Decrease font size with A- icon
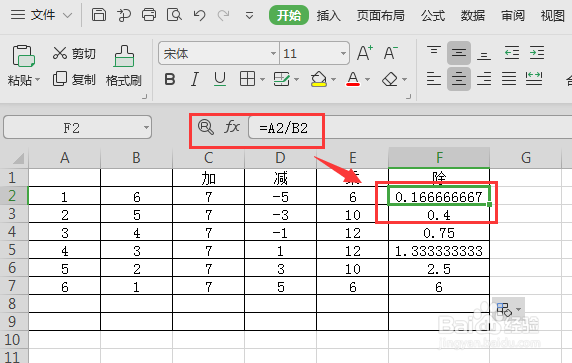 click(390, 53)
